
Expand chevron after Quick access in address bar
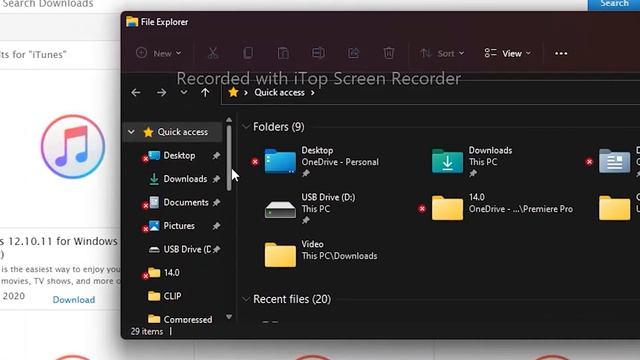coord(313,93)
